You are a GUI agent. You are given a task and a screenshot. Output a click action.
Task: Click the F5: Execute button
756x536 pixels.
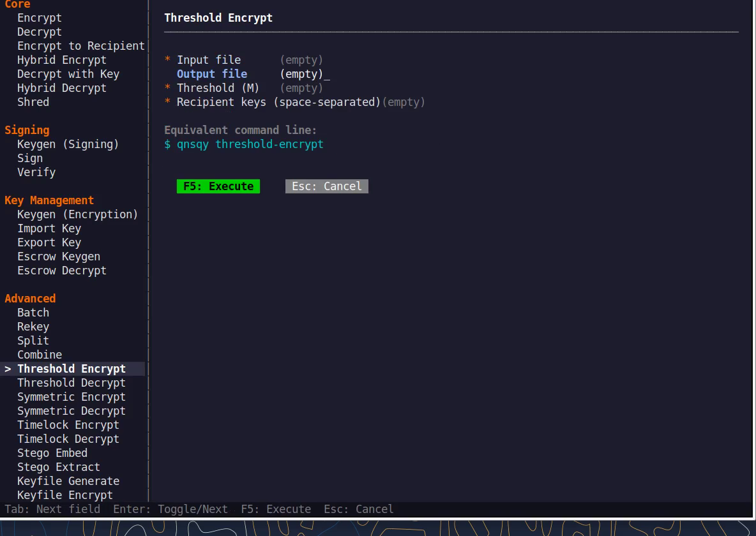click(218, 186)
